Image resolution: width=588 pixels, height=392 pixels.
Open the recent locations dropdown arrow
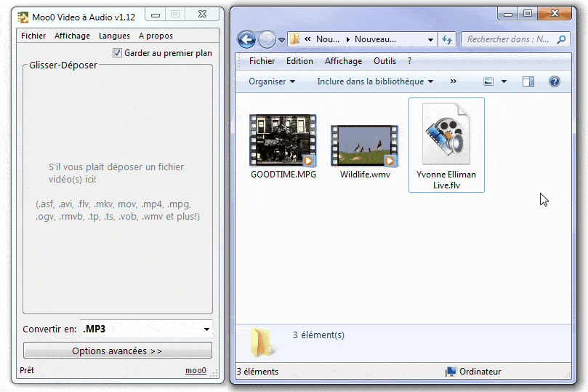pyautogui.click(x=281, y=39)
